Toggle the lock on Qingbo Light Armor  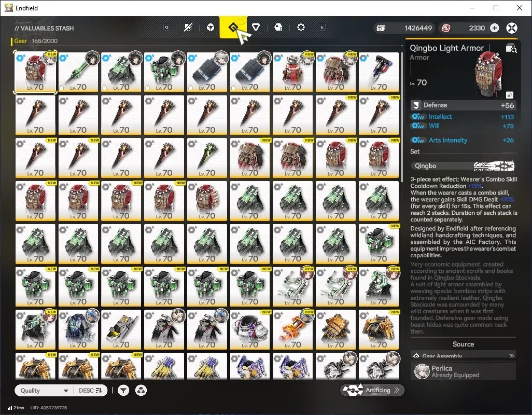[509, 95]
